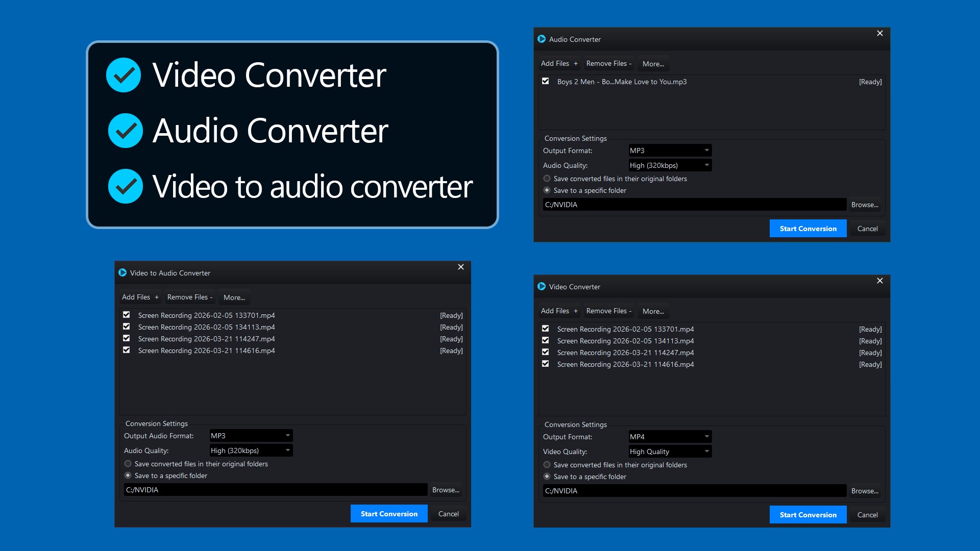Start Conversion in Audio Converter window
This screenshot has height=551, width=980.
click(x=808, y=229)
